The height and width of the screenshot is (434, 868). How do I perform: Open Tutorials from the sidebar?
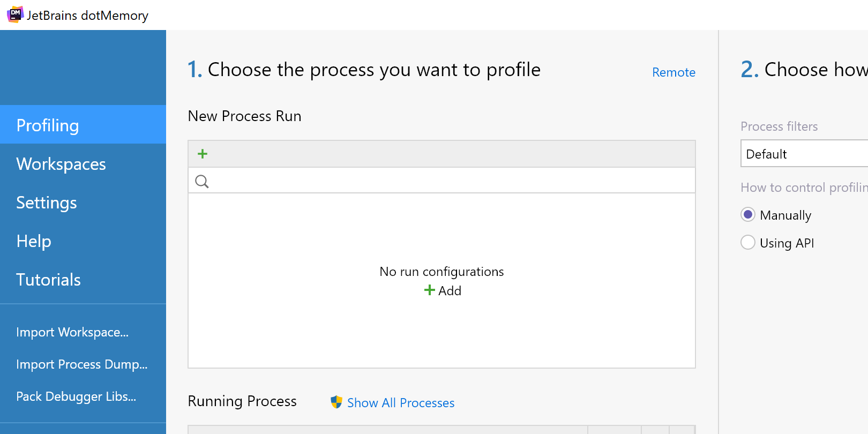point(48,280)
